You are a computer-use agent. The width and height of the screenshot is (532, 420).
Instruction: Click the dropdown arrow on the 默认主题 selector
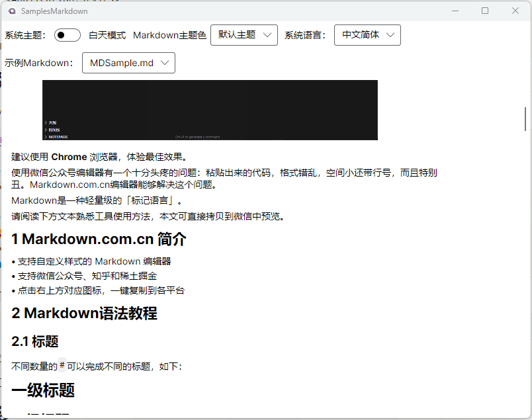(x=267, y=34)
